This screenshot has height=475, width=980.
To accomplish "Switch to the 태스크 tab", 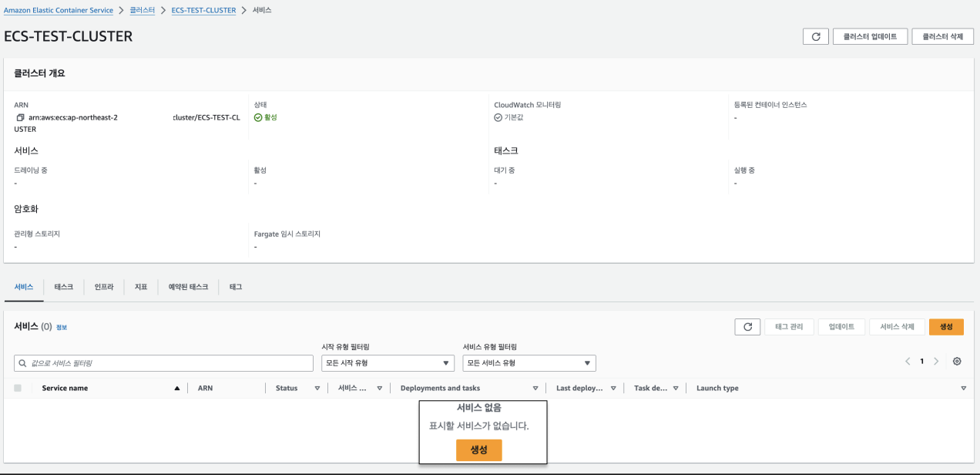I will click(64, 286).
